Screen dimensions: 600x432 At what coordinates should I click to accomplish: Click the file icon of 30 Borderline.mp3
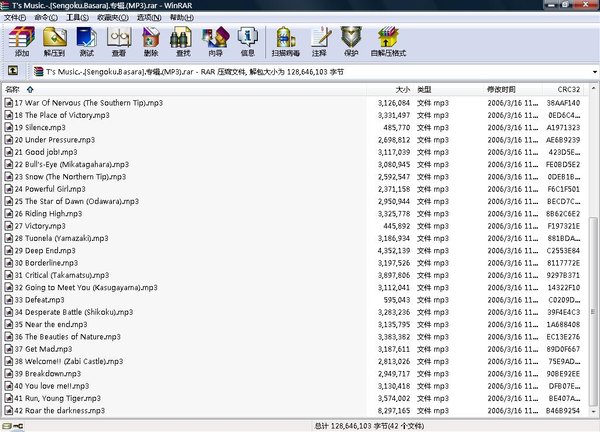coord(8,263)
